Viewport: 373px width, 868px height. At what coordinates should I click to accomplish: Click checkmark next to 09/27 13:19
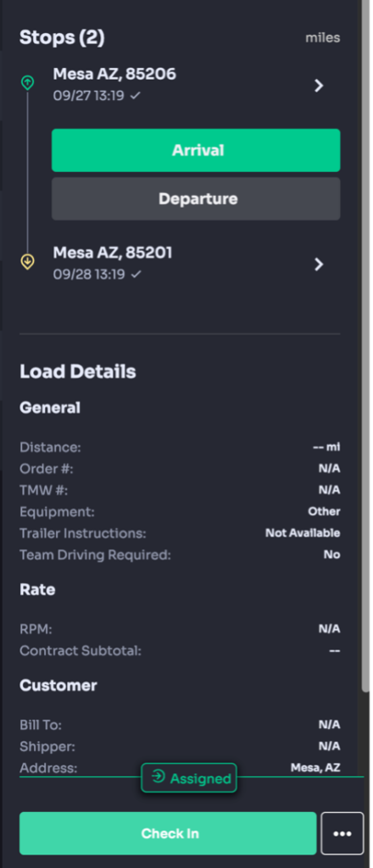[x=136, y=96]
